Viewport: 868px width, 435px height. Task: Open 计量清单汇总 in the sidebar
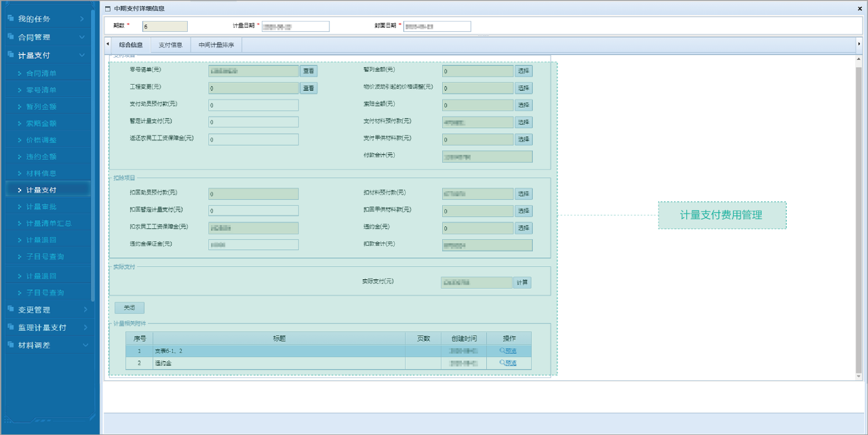[x=47, y=223]
